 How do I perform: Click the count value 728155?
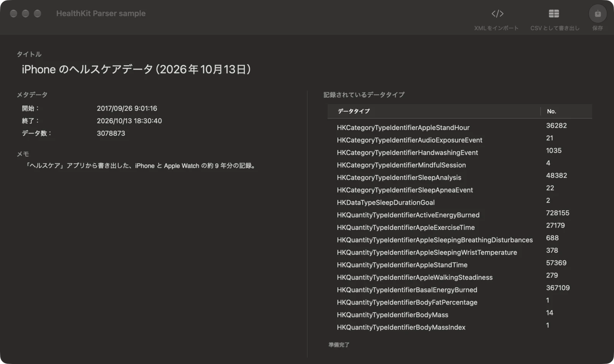coord(558,213)
